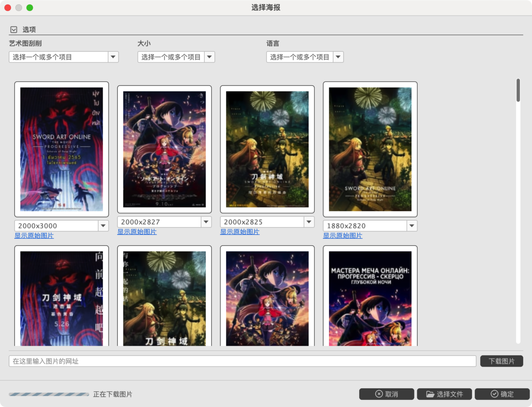The height and width of the screenshot is (407, 532).
Task: Click the 大小 label
Action: click(x=144, y=43)
